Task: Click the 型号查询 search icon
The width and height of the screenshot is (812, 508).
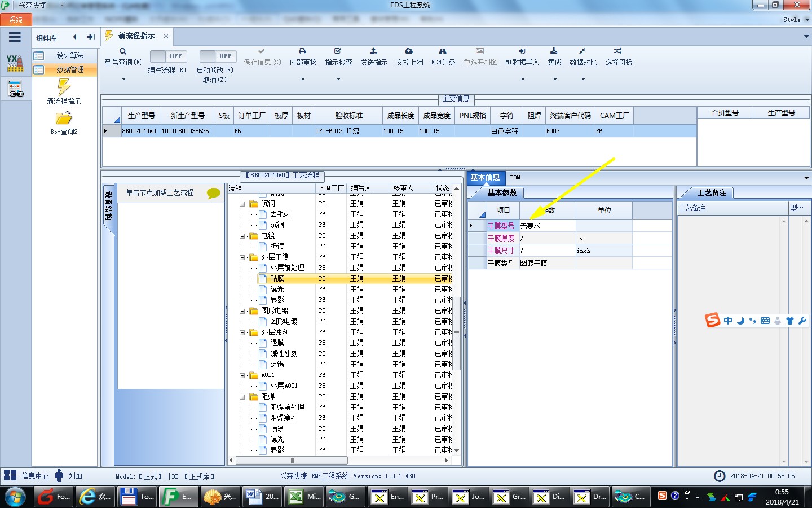Action: [x=123, y=51]
